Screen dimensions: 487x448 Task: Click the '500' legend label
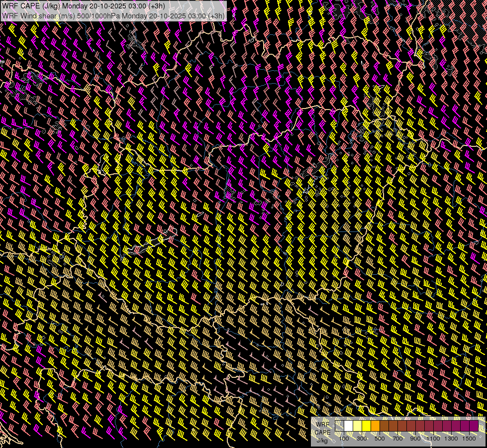point(380,439)
